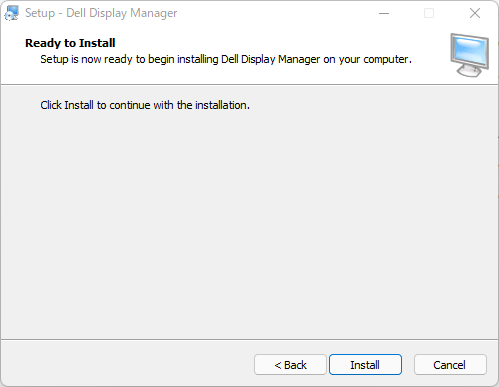Cancel the Dell Display Manager setup
The width and height of the screenshot is (499, 387).
[450, 365]
